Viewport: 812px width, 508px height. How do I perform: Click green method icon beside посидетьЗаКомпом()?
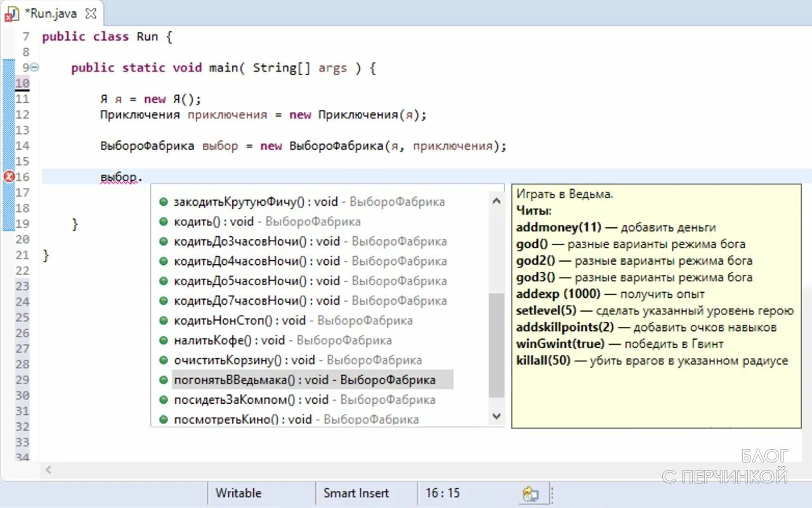coord(164,399)
